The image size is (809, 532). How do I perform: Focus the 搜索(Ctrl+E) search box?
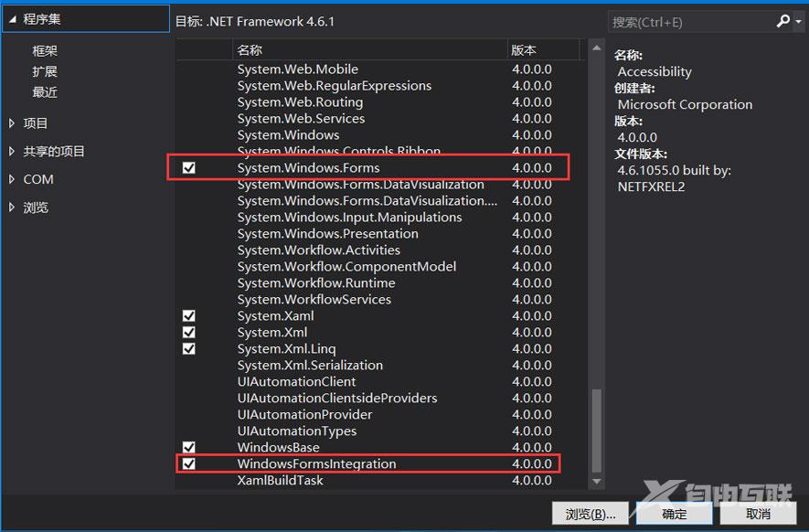(x=691, y=22)
